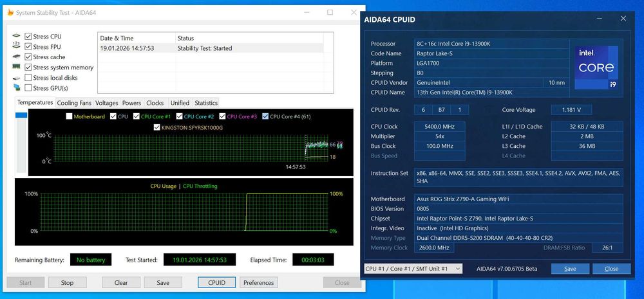
Task: Click the 123 icon beside Stress FPU
Action: coord(17,46)
